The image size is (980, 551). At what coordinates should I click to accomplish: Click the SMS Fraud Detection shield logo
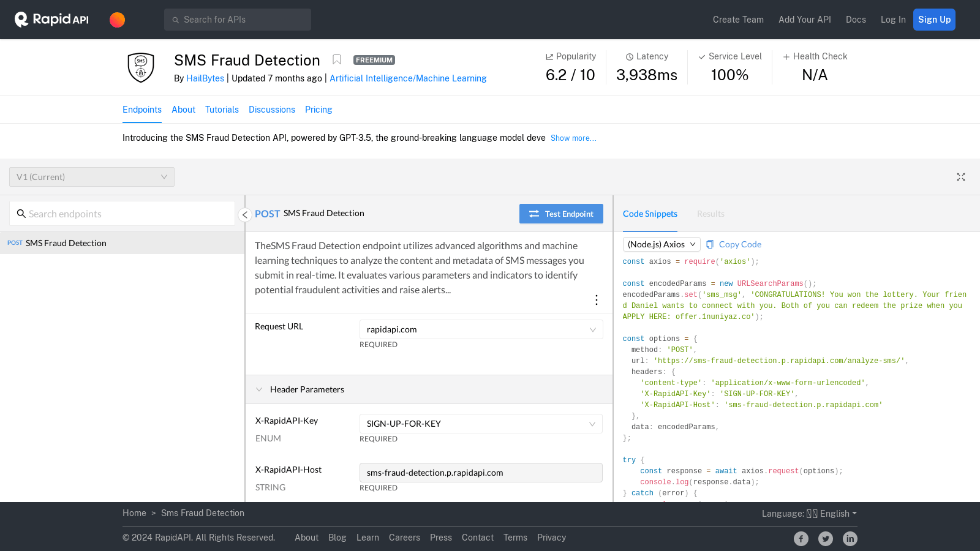[x=141, y=67]
